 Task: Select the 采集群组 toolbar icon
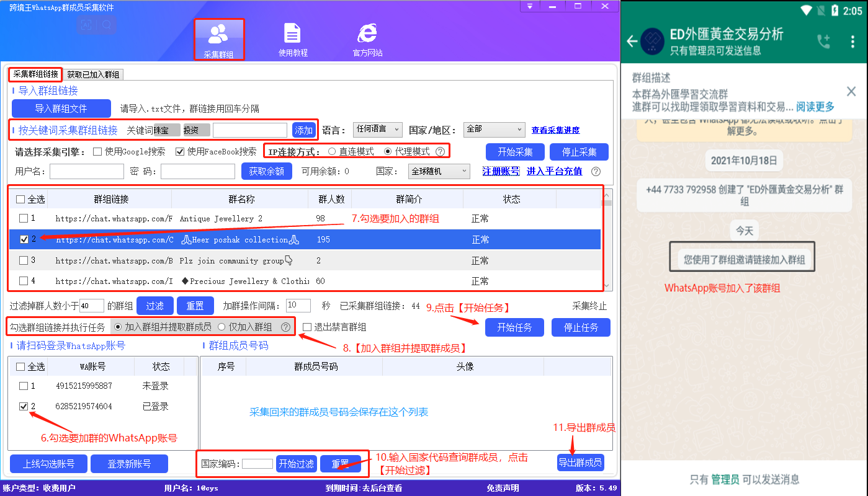[219, 37]
